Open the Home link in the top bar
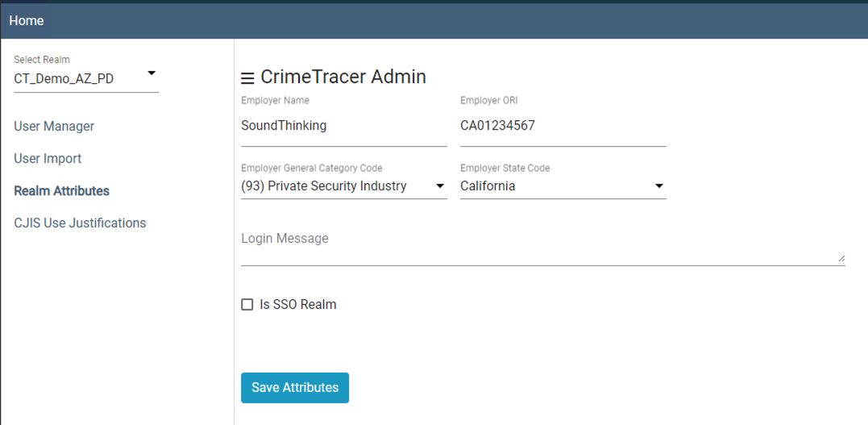 27,21
